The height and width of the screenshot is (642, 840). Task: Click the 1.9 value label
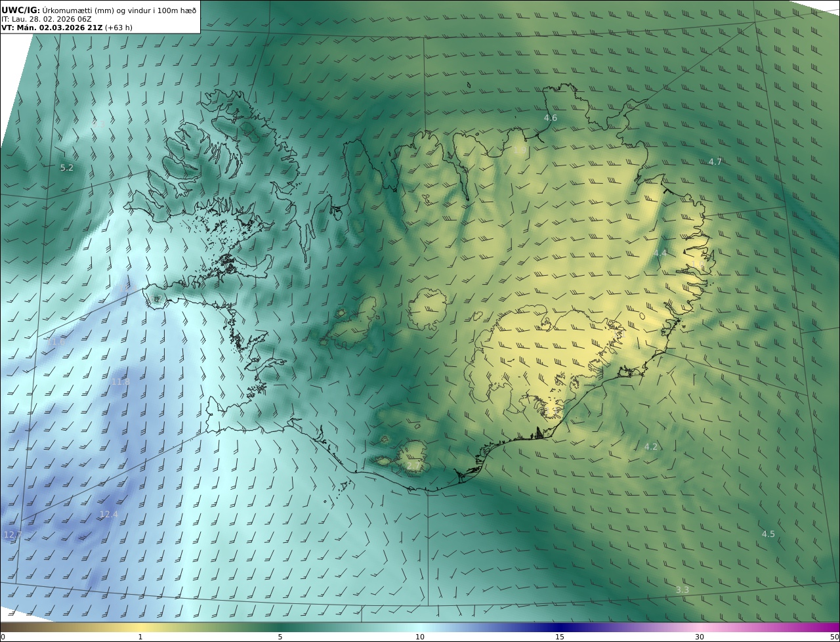[520, 150]
